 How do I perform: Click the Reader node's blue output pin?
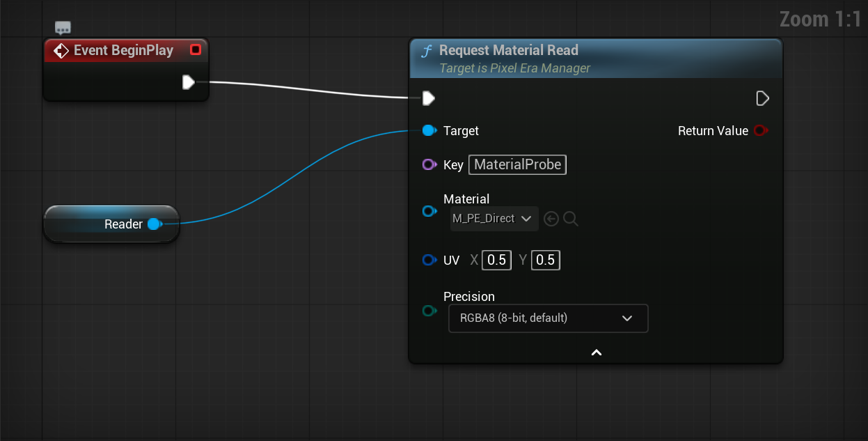[x=155, y=224]
